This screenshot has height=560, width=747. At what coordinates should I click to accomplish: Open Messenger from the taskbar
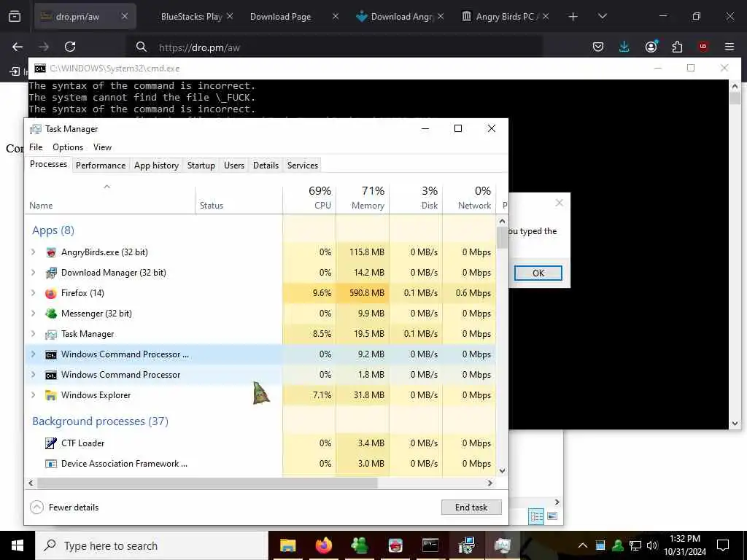359,545
